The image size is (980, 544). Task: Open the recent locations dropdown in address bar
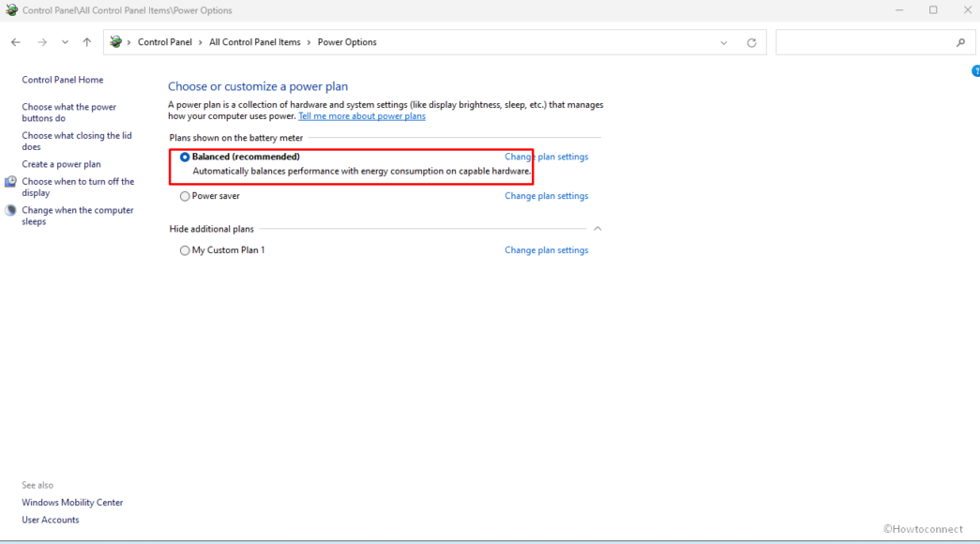point(723,42)
